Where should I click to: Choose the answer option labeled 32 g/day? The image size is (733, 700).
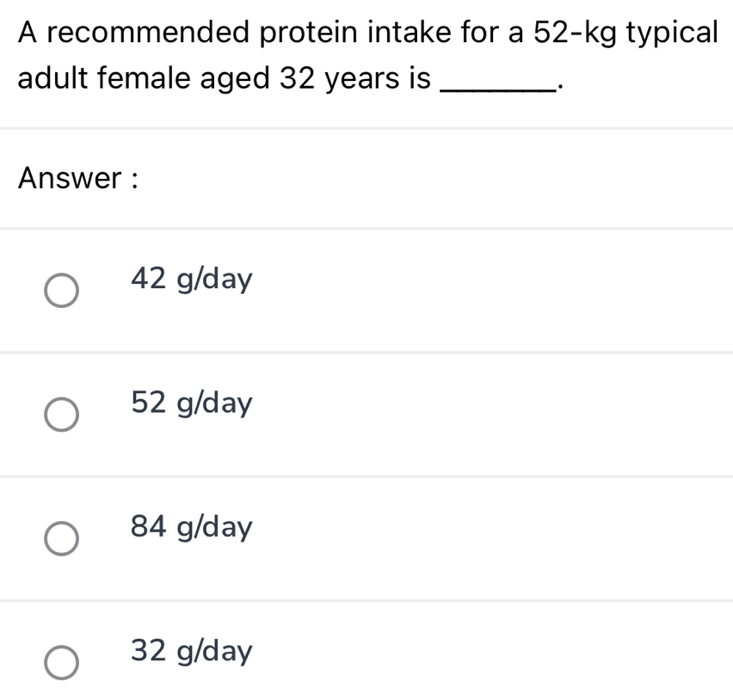[191, 651]
